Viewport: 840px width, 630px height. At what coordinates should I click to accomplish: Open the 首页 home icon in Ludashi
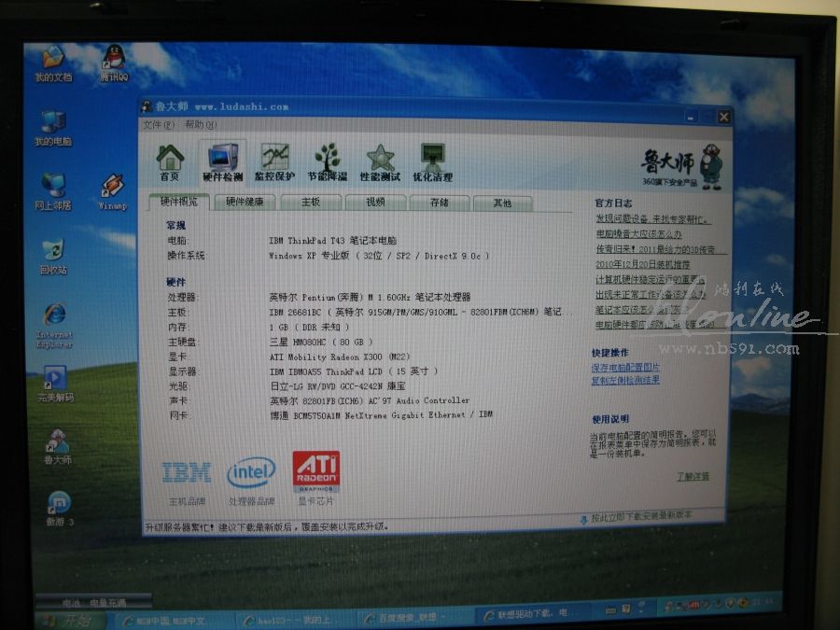(x=170, y=162)
